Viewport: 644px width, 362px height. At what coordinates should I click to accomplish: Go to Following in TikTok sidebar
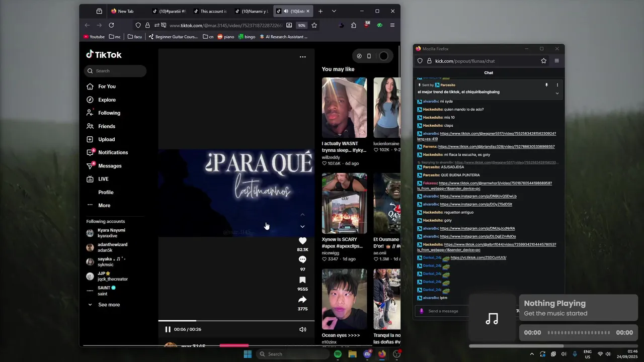pos(109,113)
